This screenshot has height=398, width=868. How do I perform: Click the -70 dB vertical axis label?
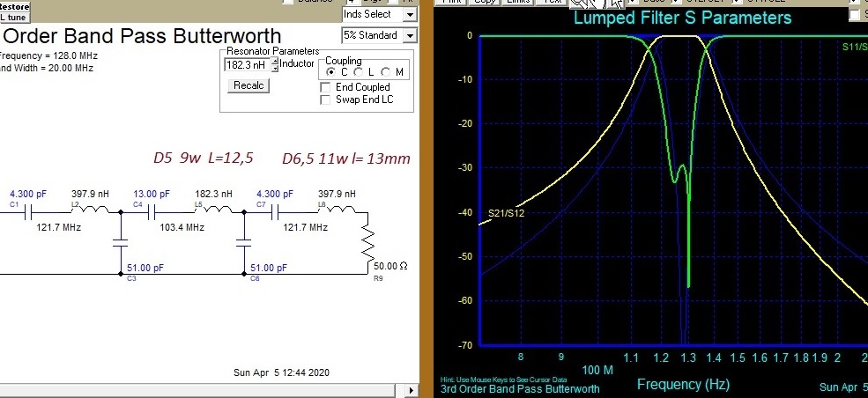pos(465,345)
